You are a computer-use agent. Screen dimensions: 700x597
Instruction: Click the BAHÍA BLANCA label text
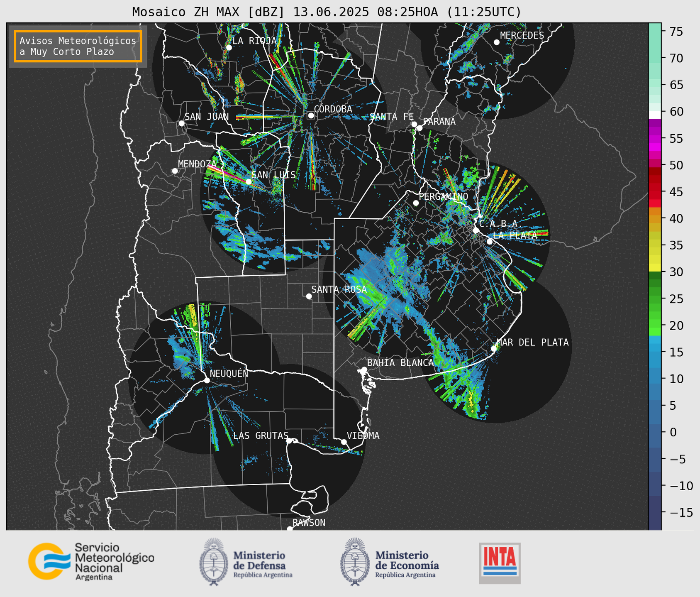coord(400,363)
